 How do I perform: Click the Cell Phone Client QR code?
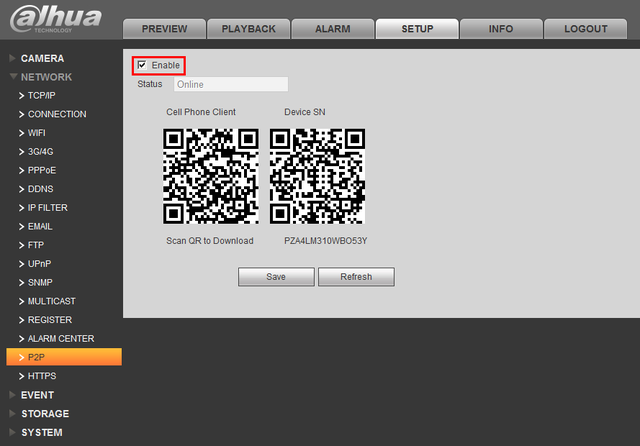click(211, 176)
